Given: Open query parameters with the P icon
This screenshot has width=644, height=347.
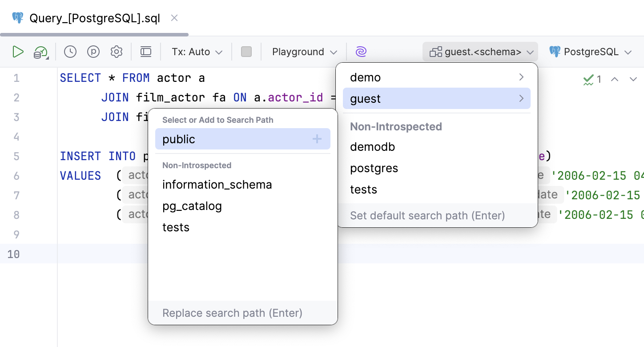Looking at the screenshot, I should pos(93,52).
